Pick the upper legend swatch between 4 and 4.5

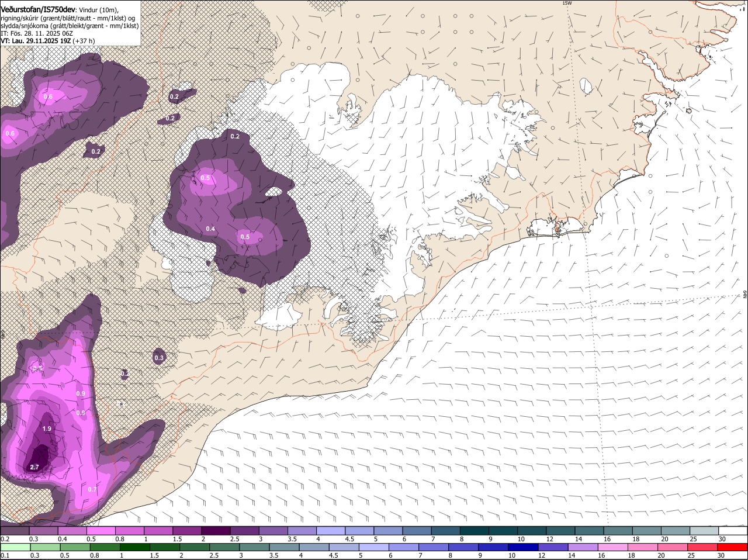point(330,530)
